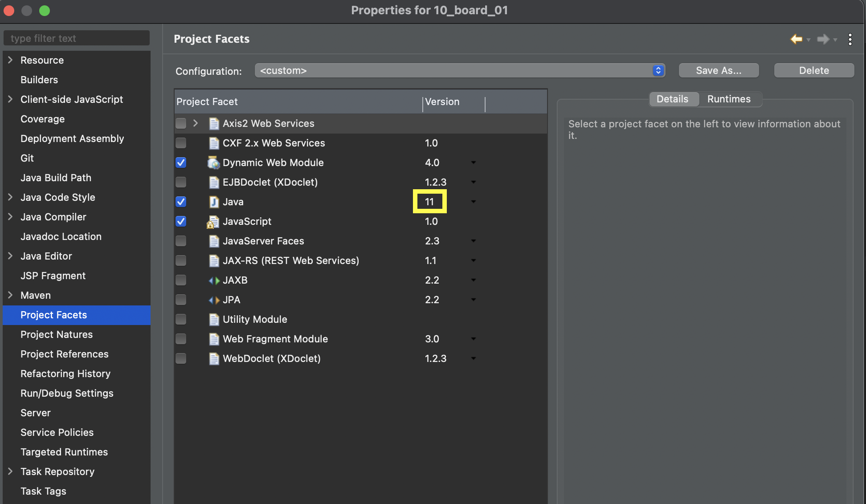
Task: Click the type filter text field
Action: pyautogui.click(x=77, y=38)
